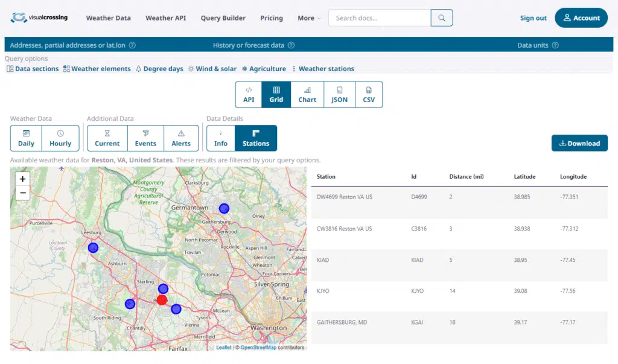618x364 pixels.
Task: Click the Sign out link
Action: tap(533, 18)
